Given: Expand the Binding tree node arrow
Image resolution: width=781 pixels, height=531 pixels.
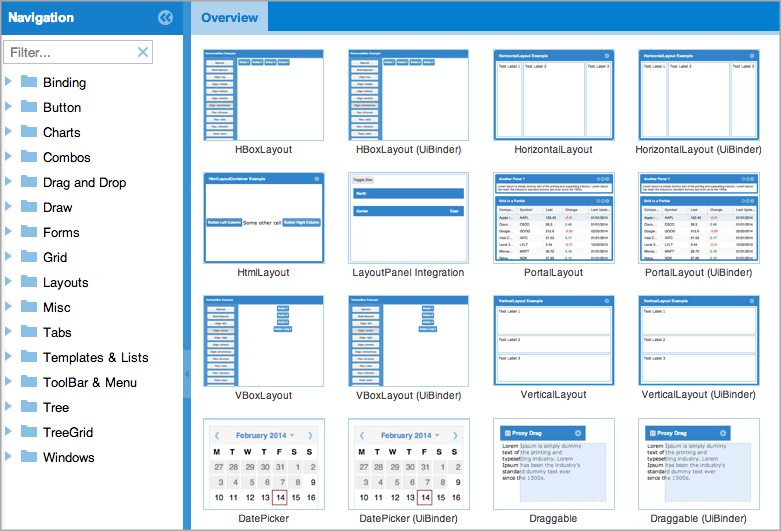Looking at the screenshot, I should pyautogui.click(x=8, y=81).
